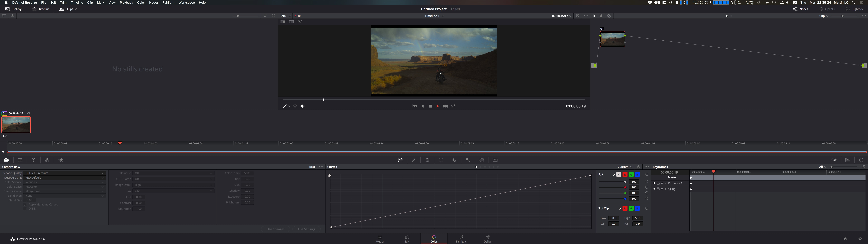The width and height of the screenshot is (868, 244).
Task: Open the Custom curves mode dropdown
Action: tap(625, 167)
